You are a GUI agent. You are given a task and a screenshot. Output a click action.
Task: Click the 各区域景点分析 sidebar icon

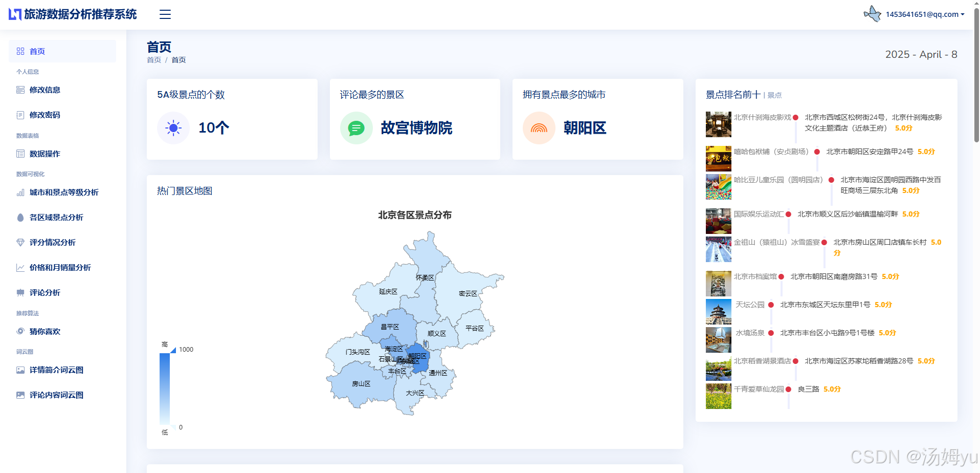[20, 217]
